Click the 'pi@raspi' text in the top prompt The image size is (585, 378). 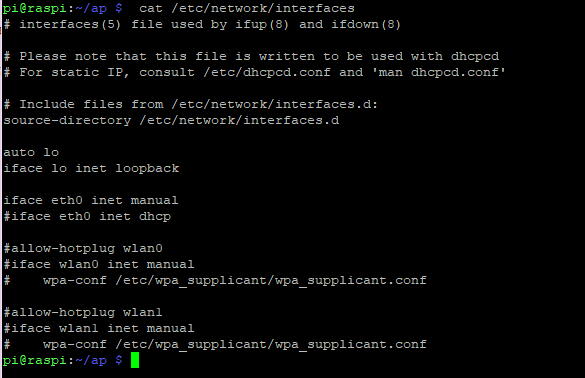point(35,9)
